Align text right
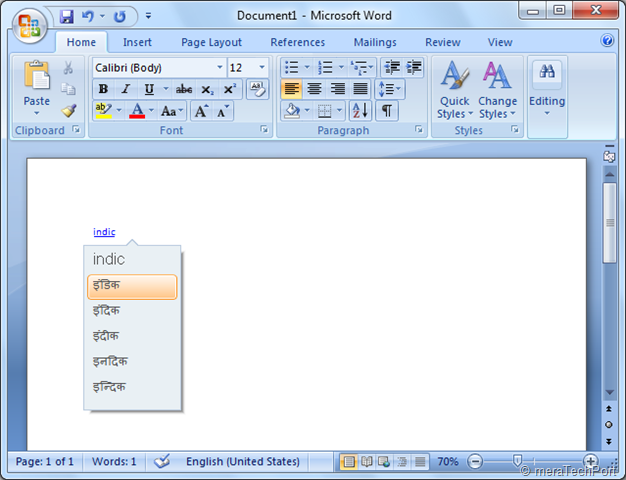 (x=337, y=89)
